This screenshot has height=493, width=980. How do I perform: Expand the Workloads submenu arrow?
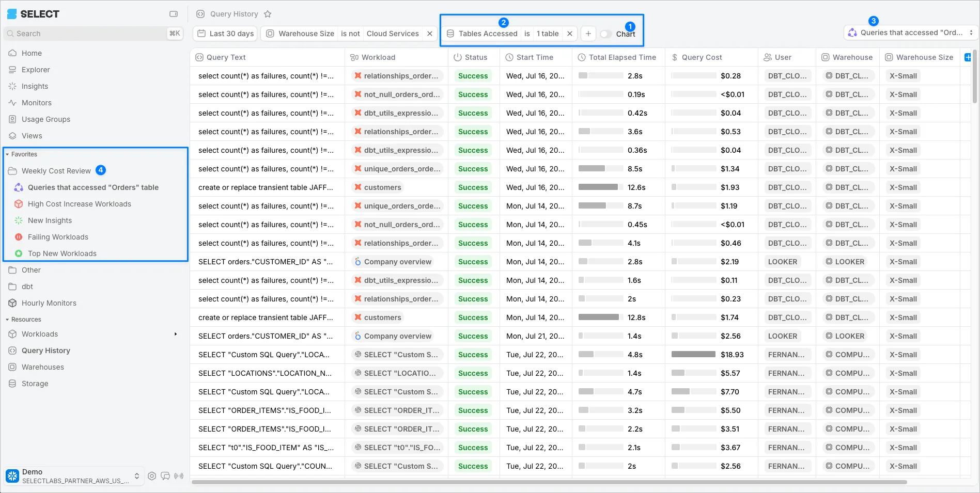[176, 334]
